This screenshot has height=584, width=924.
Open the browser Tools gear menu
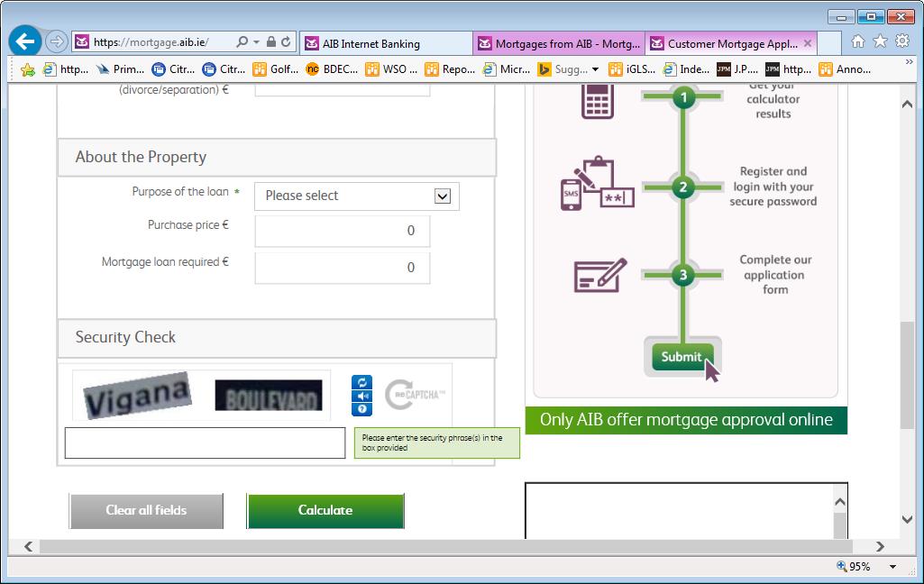click(x=901, y=41)
